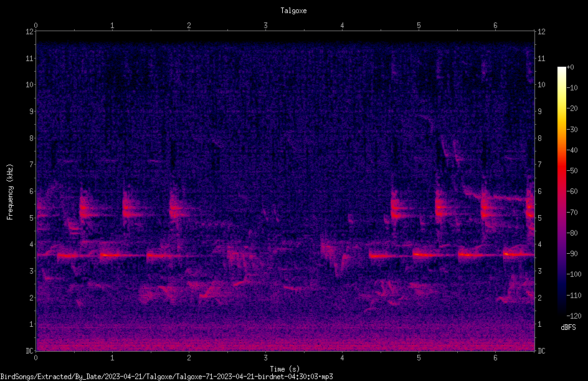Click the white top of the dBFS color bar
Viewport: 588px width, 381px height.
(x=562, y=70)
